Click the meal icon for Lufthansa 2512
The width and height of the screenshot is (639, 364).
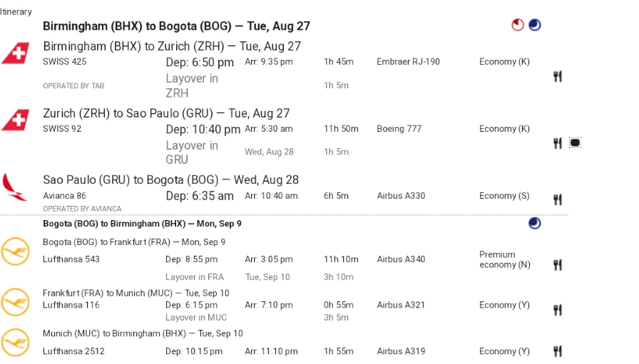(x=558, y=351)
